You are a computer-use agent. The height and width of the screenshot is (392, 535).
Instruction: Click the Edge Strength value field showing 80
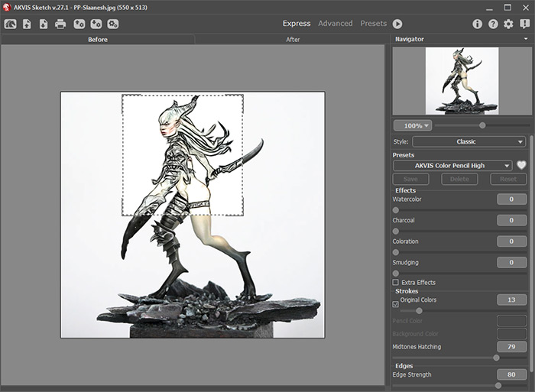pos(511,374)
